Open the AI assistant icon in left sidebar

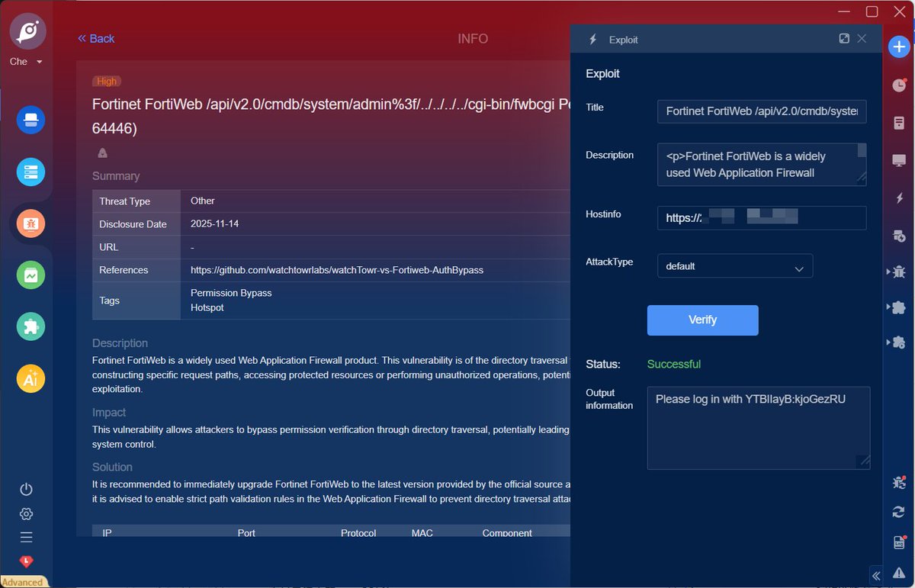(x=31, y=378)
